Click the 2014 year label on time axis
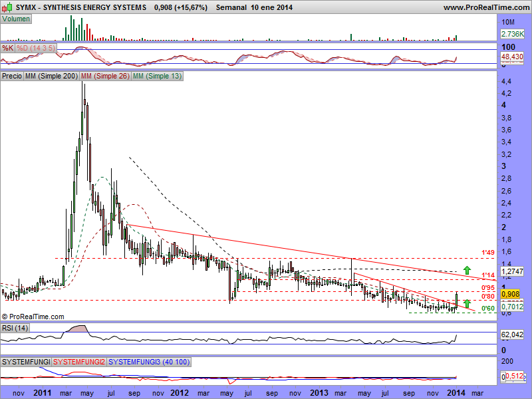This screenshot has height=399, width=532. coord(456,393)
